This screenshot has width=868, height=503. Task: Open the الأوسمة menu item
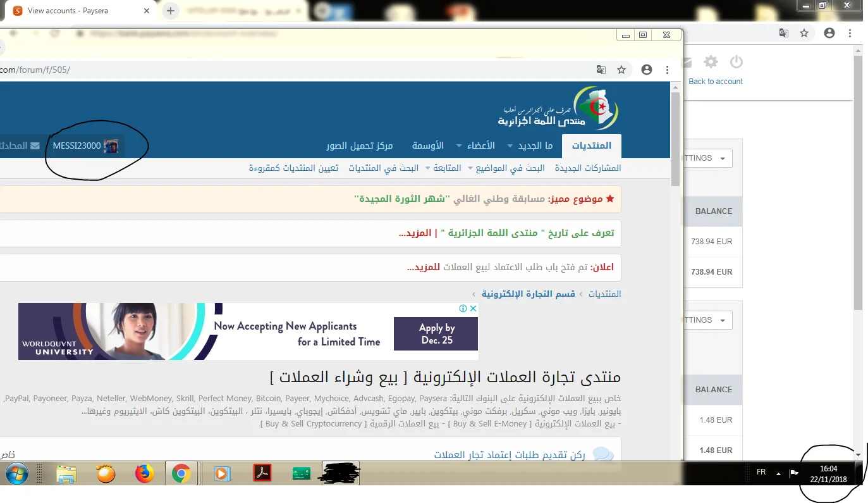(428, 146)
